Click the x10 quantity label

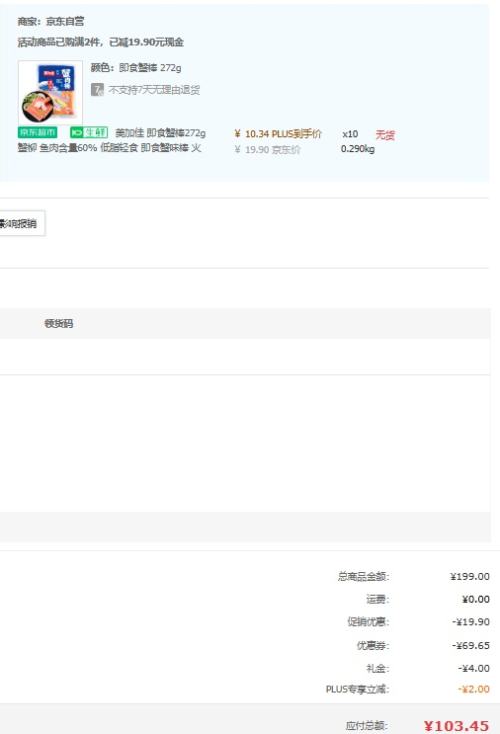click(x=350, y=134)
